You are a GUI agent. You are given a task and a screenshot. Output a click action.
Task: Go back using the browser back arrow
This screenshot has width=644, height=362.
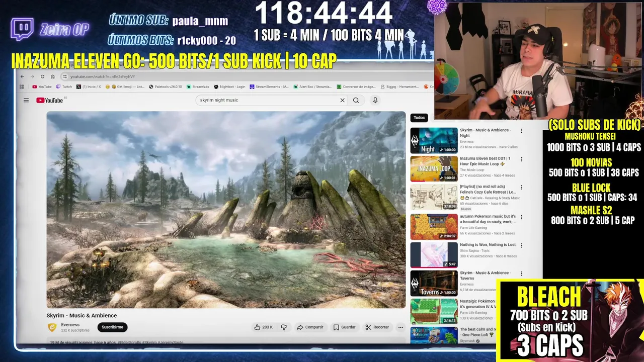pyautogui.click(x=22, y=76)
